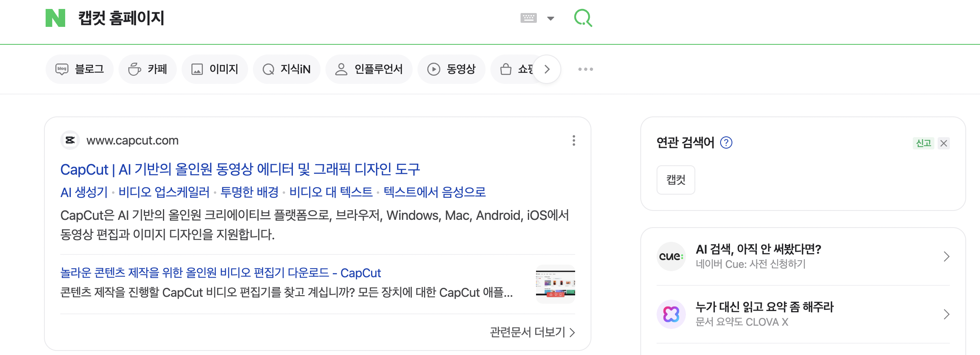Click the green Naver N logo

click(55, 18)
